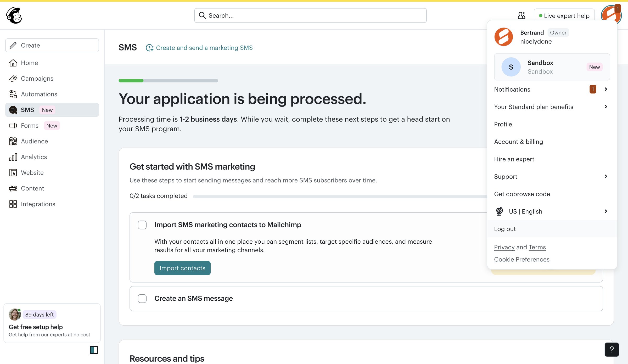Click the Bertrand orange avatar in menu
The height and width of the screenshot is (364, 628).
pyautogui.click(x=504, y=37)
